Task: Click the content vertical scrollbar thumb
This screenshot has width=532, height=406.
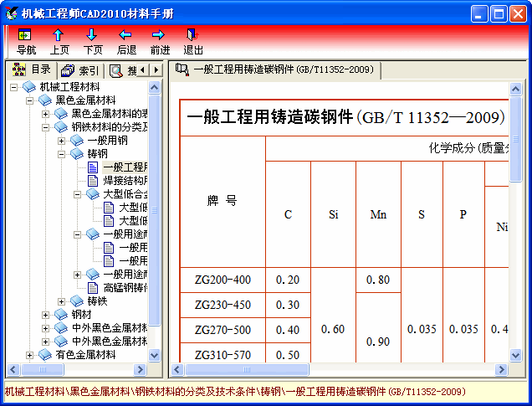Action: coord(516,139)
